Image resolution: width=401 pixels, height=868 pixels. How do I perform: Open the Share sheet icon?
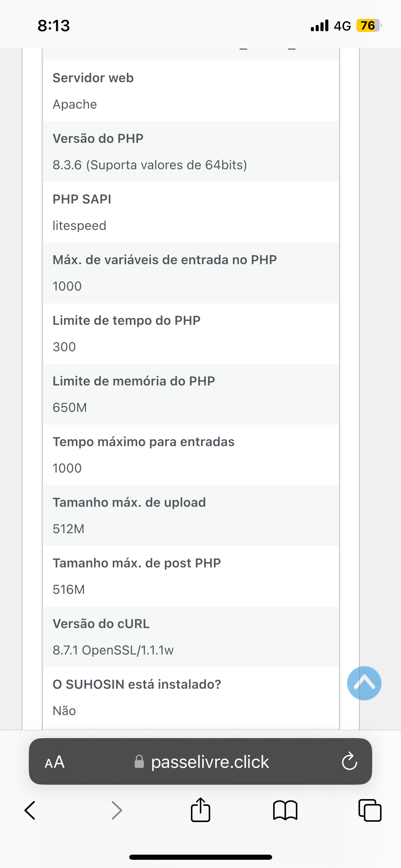pos(200,810)
